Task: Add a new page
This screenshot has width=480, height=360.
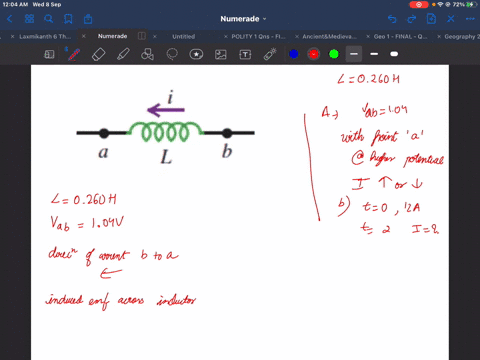Action: click(x=431, y=19)
